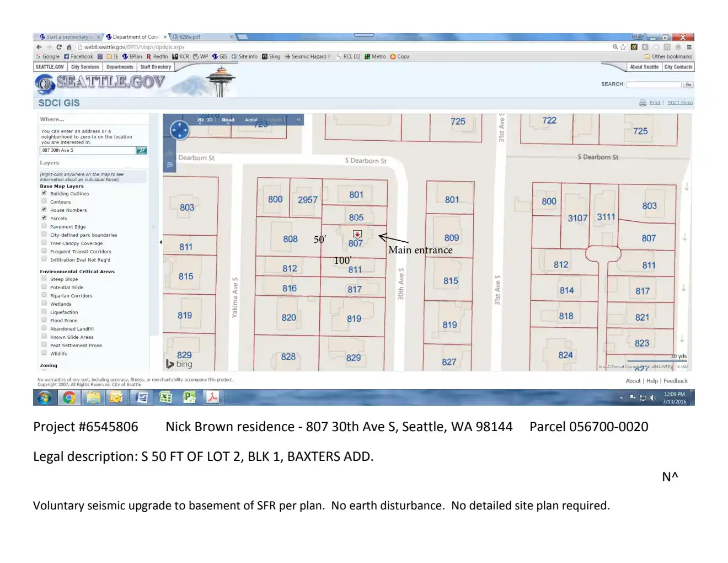728x563 pixels.
Task: Switch to the k29w.pdf tab
Action: pos(202,37)
